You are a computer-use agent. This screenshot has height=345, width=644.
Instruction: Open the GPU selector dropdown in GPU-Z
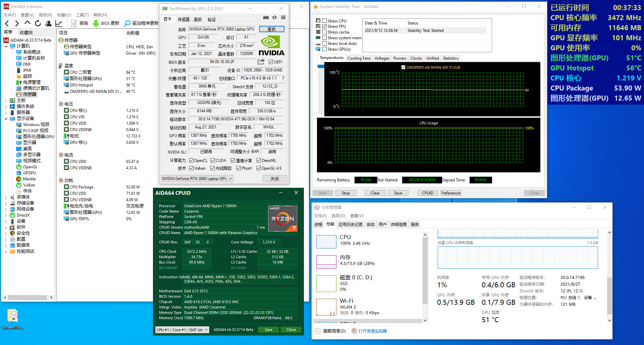(x=230, y=178)
